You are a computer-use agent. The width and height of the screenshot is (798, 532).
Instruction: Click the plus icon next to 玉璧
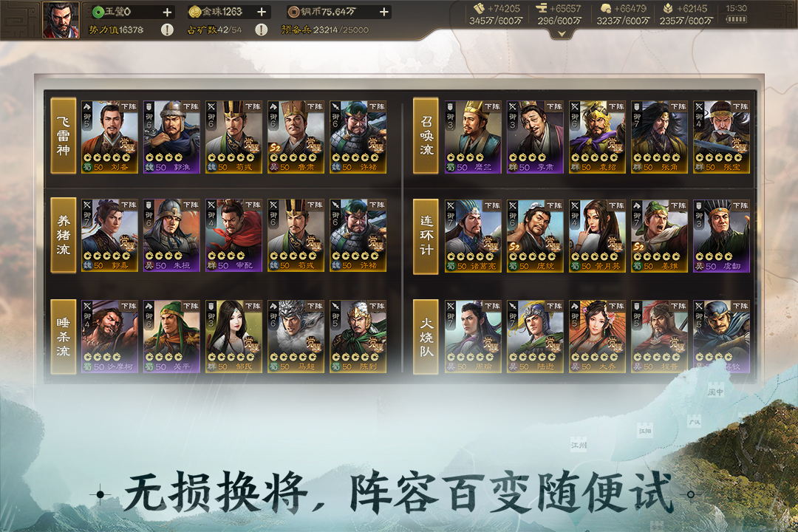coord(167,13)
